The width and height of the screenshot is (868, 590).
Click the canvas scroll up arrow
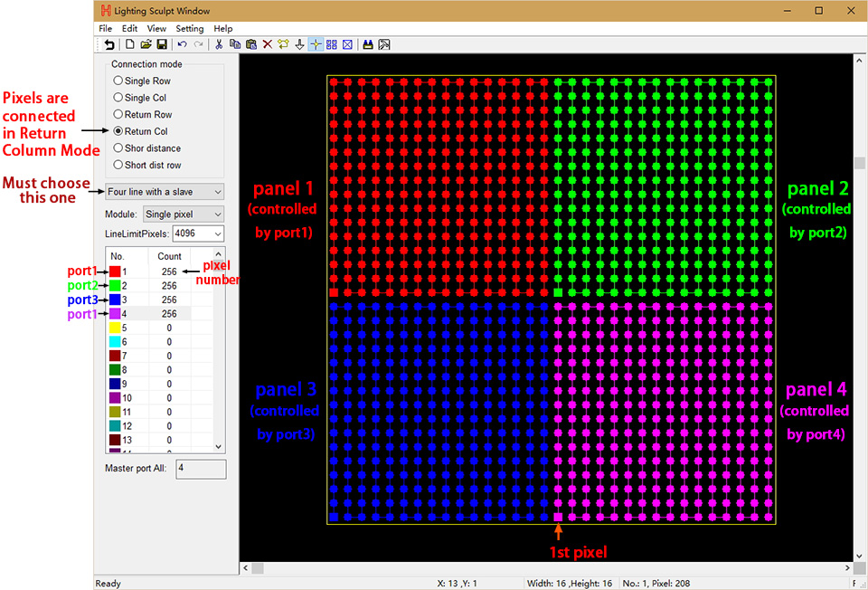pyautogui.click(x=860, y=61)
